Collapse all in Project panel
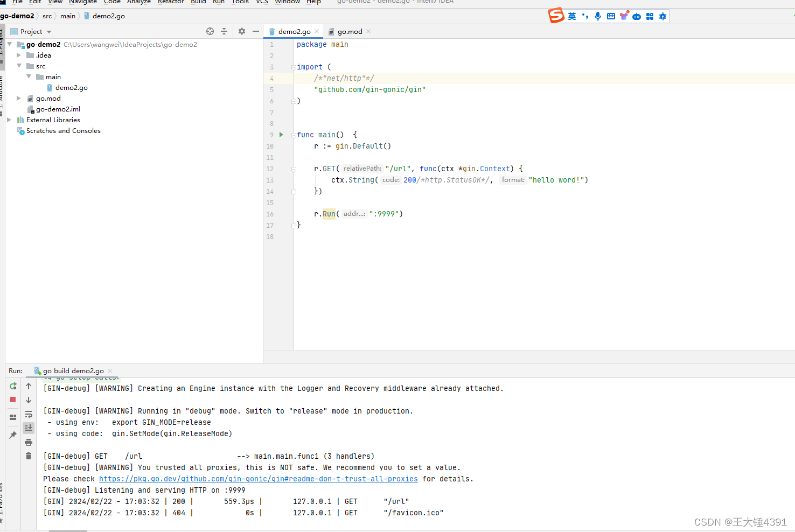 (x=224, y=31)
